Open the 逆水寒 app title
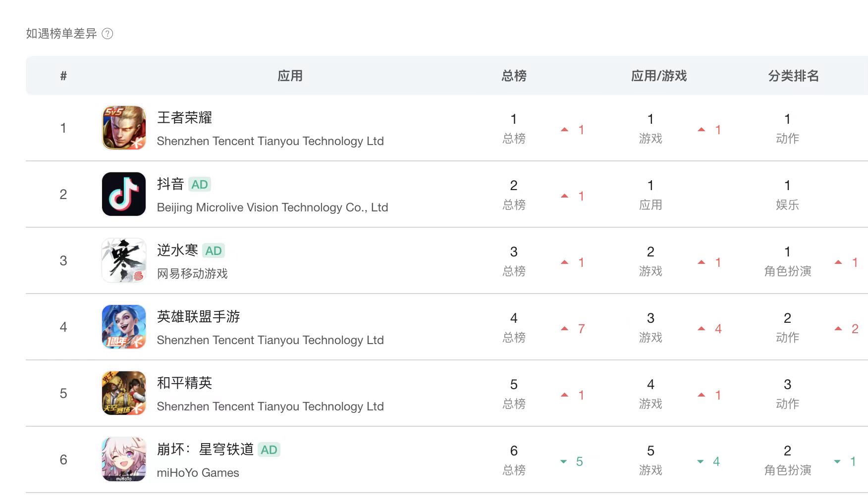 177,250
